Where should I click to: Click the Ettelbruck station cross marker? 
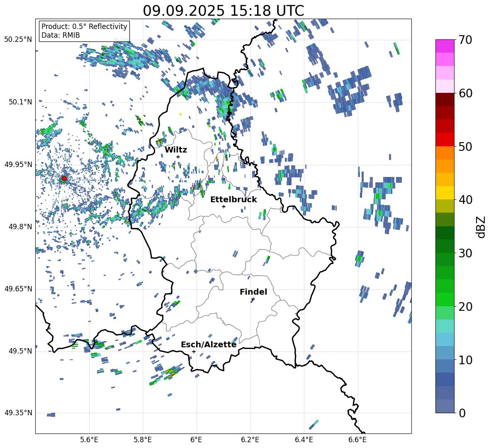224,206
